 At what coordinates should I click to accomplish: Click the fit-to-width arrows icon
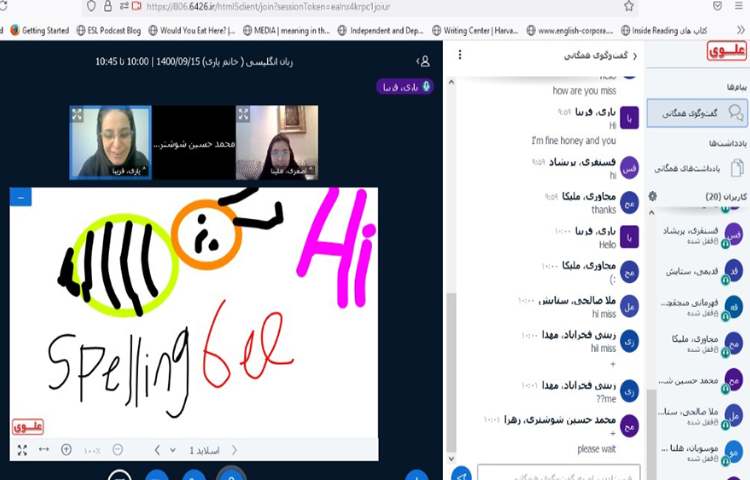(x=44, y=449)
